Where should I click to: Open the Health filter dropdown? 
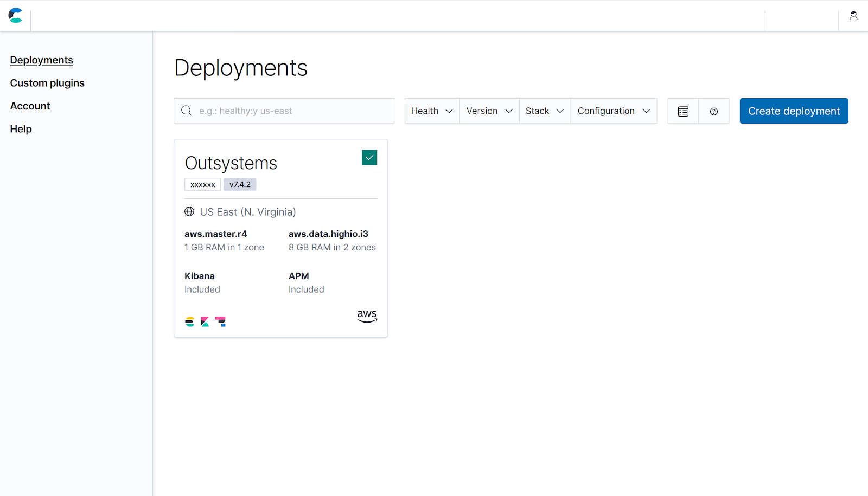(x=432, y=111)
